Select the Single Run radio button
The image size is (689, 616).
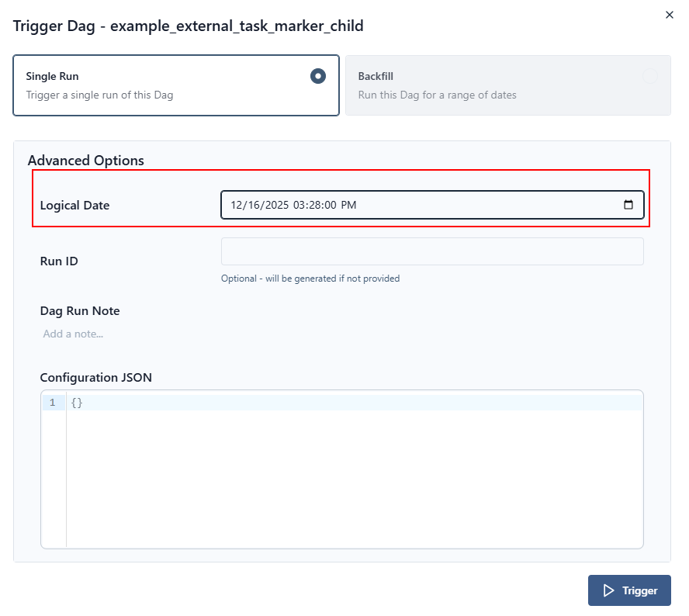pos(317,76)
